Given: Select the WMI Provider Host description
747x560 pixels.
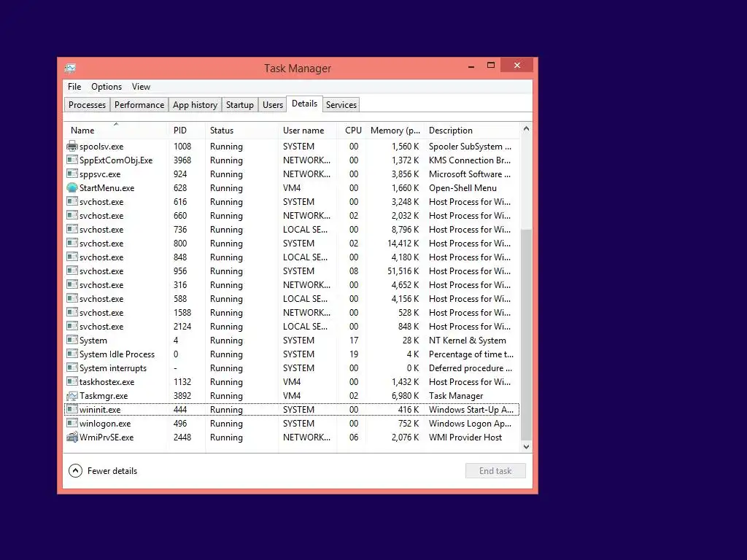Looking at the screenshot, I should [465, 437].
